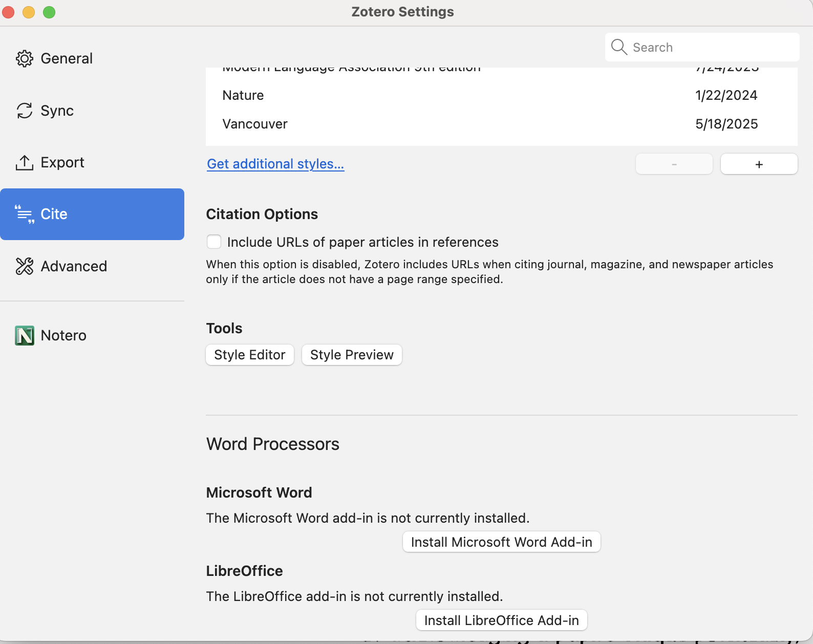Screen dimensions: 813x644
Task: Click the Sync arrows icon
Action: click(x=25, y=111)
